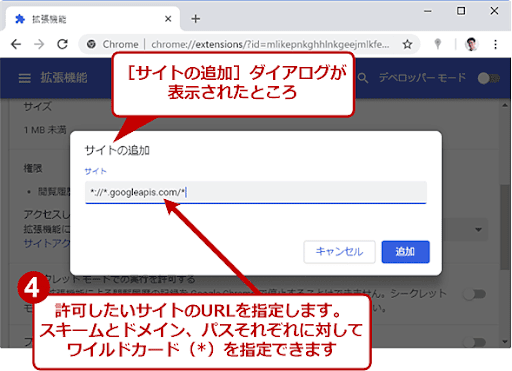Click the 追加 button
Viewport: 512px width, 371px height.
click(405, 252)
